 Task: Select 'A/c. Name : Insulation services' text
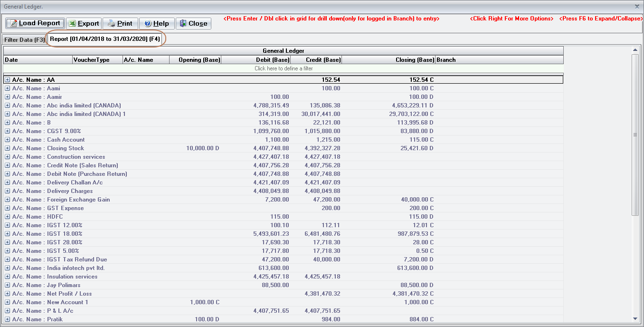pos(55,277)
